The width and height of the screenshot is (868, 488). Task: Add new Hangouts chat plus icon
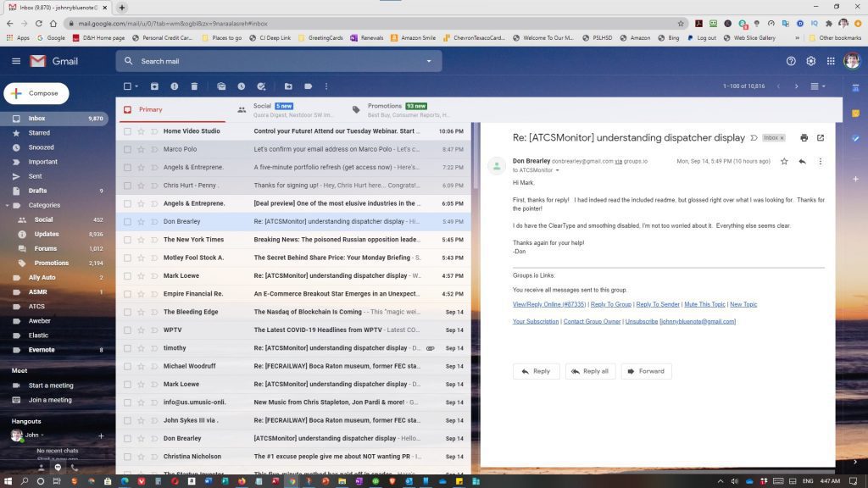click(101, 436)
